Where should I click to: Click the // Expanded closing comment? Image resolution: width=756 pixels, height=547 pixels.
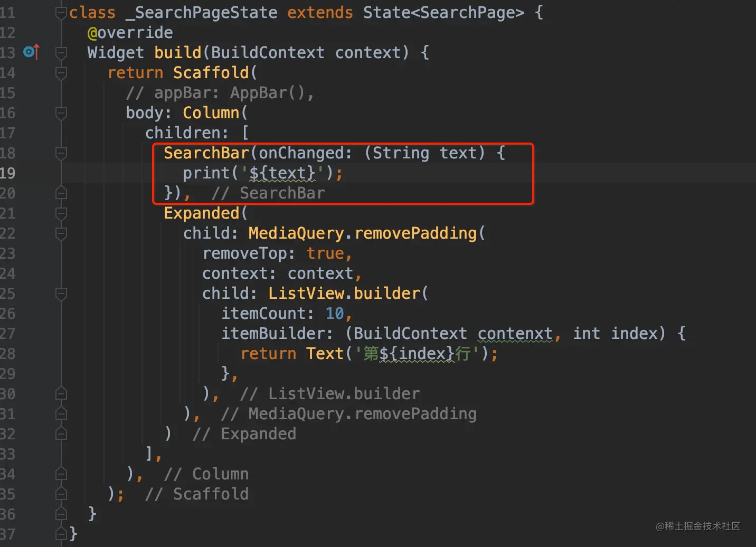pos(244,434)
